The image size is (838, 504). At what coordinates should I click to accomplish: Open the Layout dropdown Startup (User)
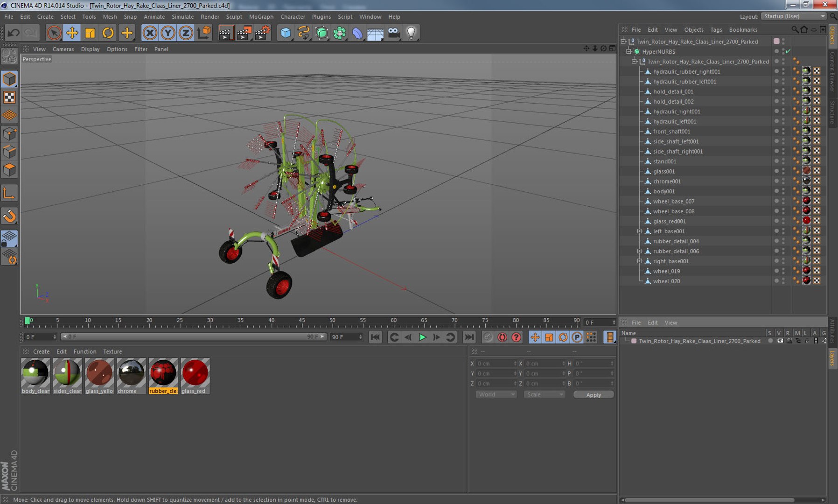coord(794,16)
